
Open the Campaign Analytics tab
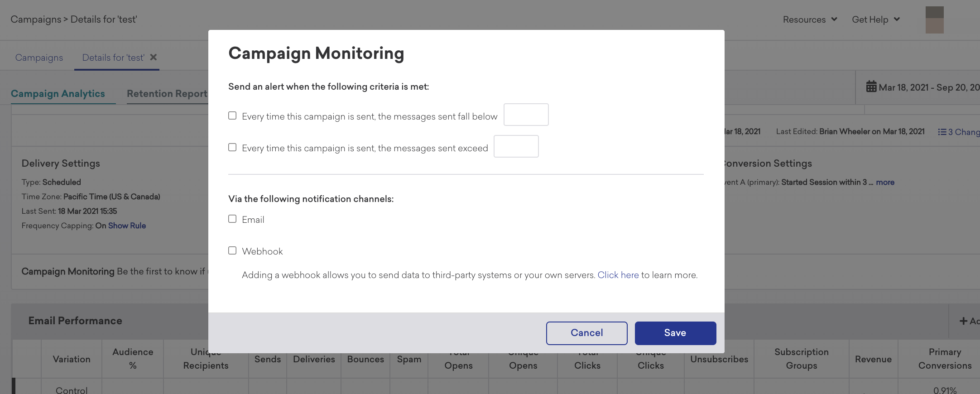coord(58,93)
